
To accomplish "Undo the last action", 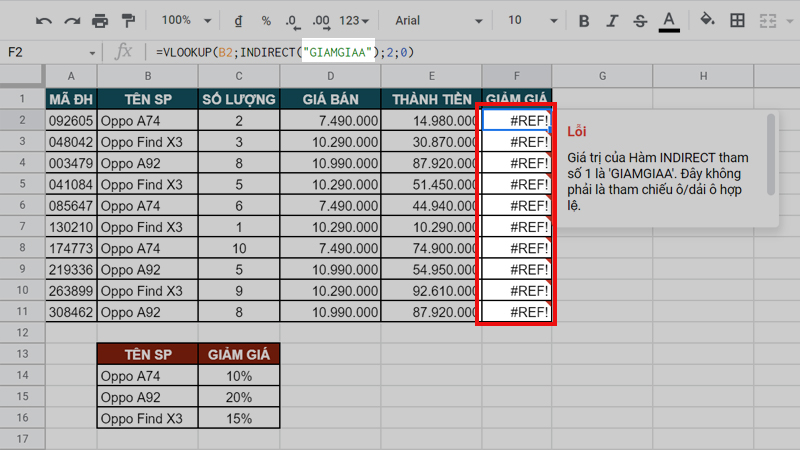I will 44,21.
